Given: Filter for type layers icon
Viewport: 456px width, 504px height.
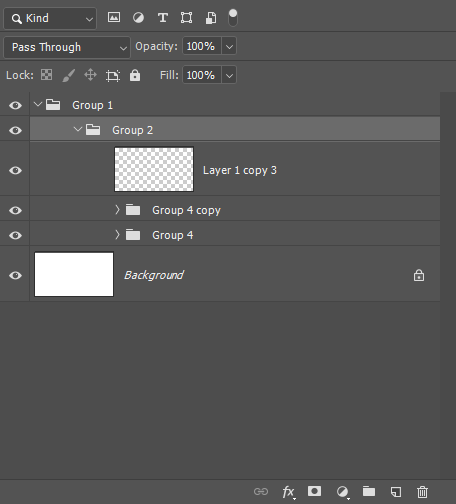Looking at the screenshot, I should (163, 18).
